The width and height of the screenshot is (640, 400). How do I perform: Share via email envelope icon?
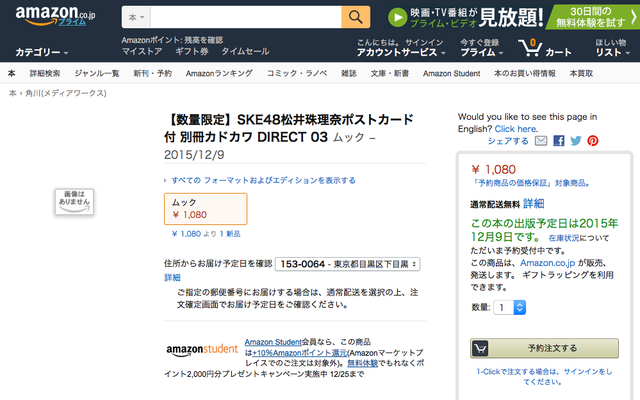(x=541, y=141)
